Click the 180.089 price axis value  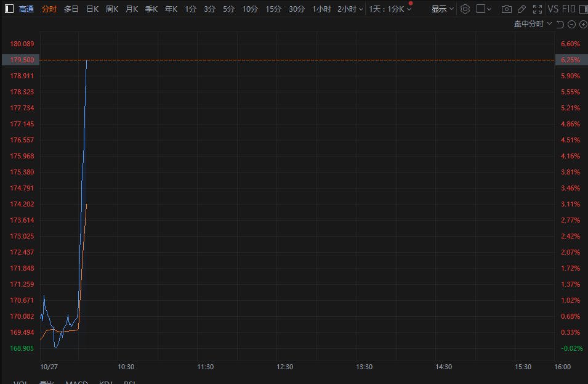(x=22, y=44)
